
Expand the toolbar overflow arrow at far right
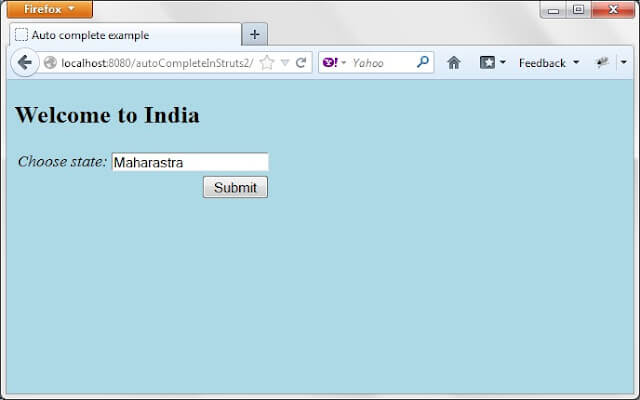tap(624, 62)
